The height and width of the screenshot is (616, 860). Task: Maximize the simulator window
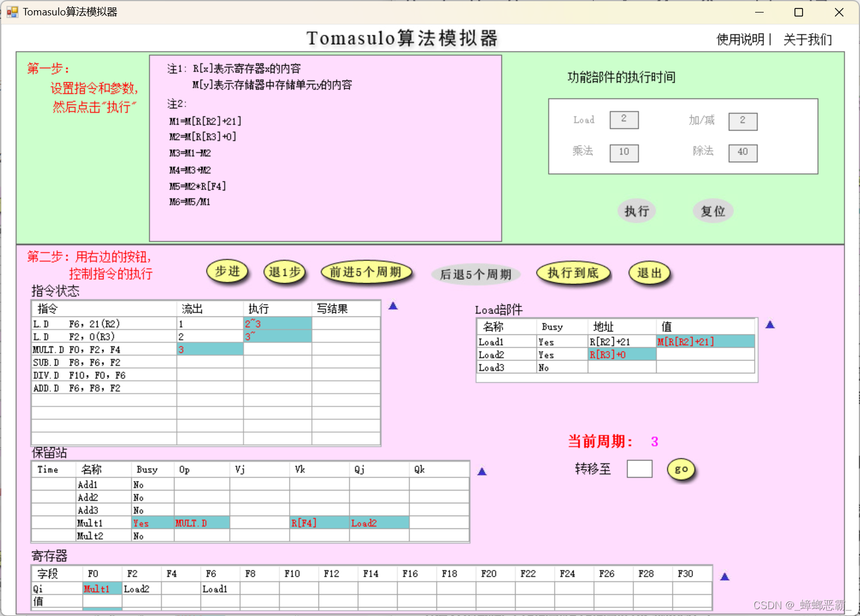(798, 12)
